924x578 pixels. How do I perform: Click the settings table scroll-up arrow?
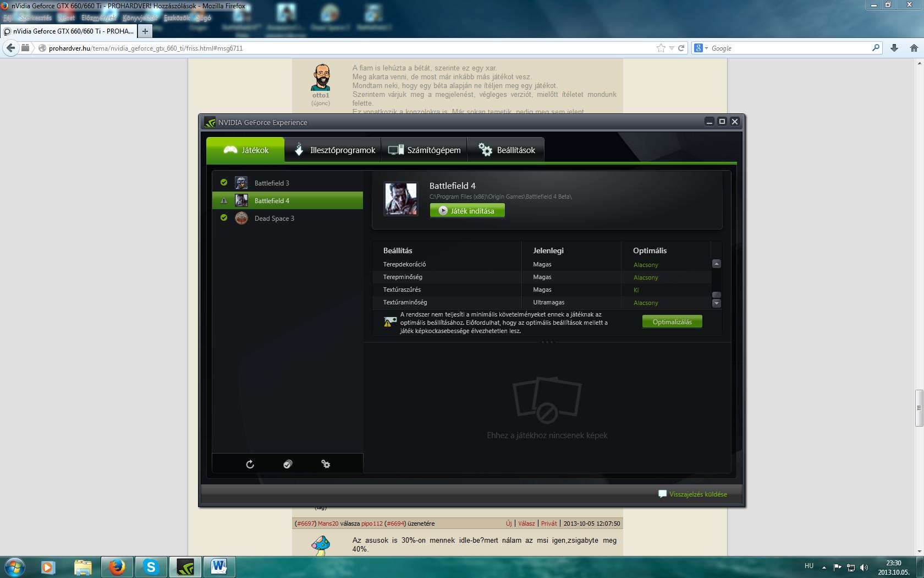pyautogui.click(x=716, y=264)
